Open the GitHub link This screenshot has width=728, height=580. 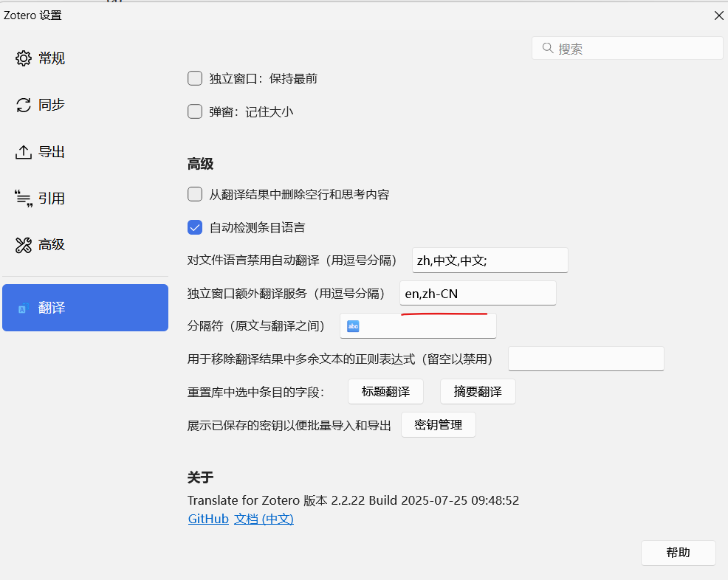207,519
